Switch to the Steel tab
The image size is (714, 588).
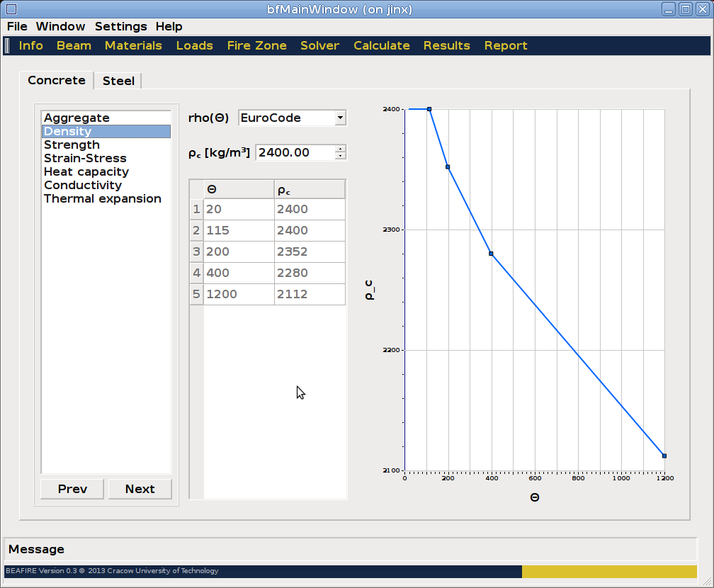(118, 81)
